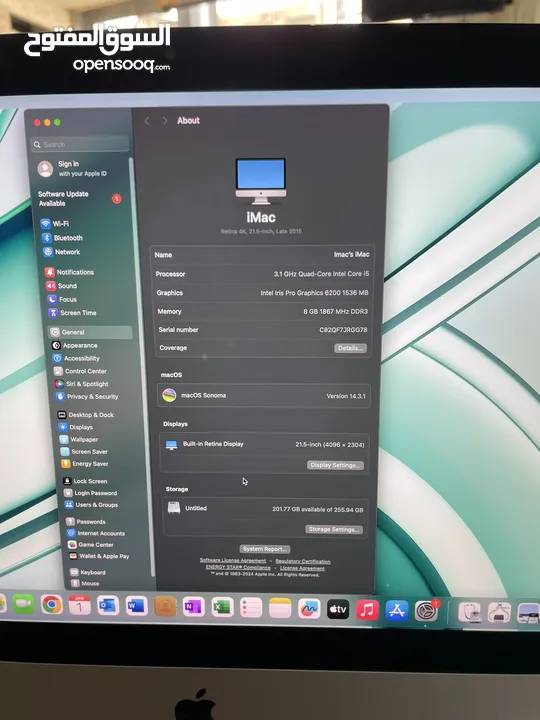The width and height of the screenshot is (540, 720).
Task: Open Contacts app in dock
Action: [165, 607]
